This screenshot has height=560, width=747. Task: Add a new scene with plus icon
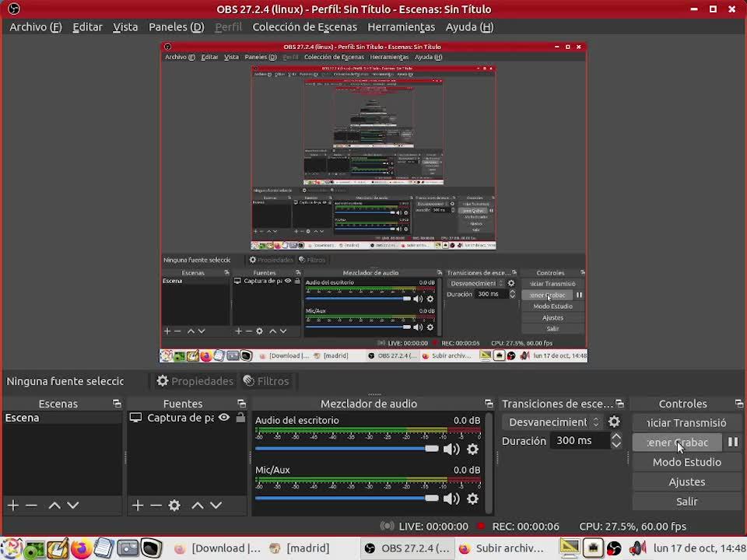pyautogui.click(x=13, y=506)
